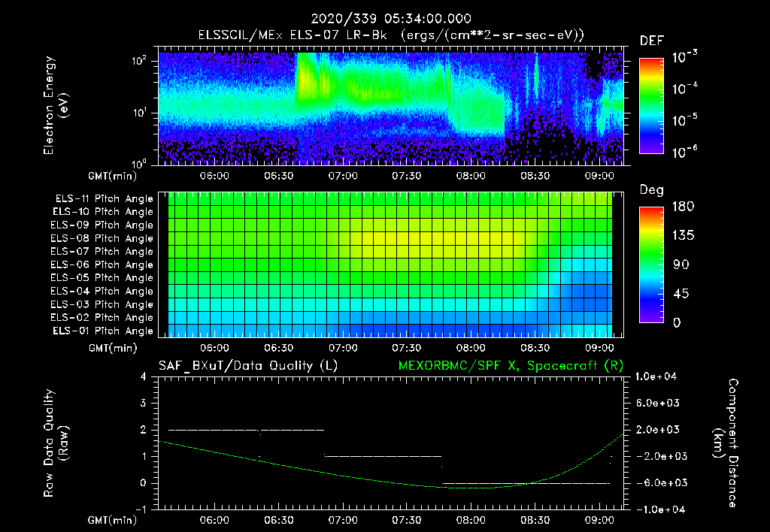Click the 06:30 tick on the bottom plot time axis
Viewport: 770px width, 532px height.
click(x=278, y=520)
